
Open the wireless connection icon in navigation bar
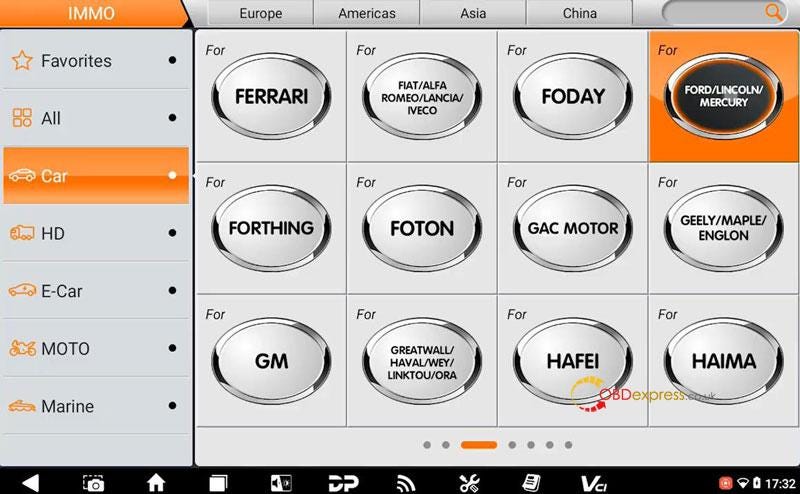pyautogui.click(x=406, y=483)
